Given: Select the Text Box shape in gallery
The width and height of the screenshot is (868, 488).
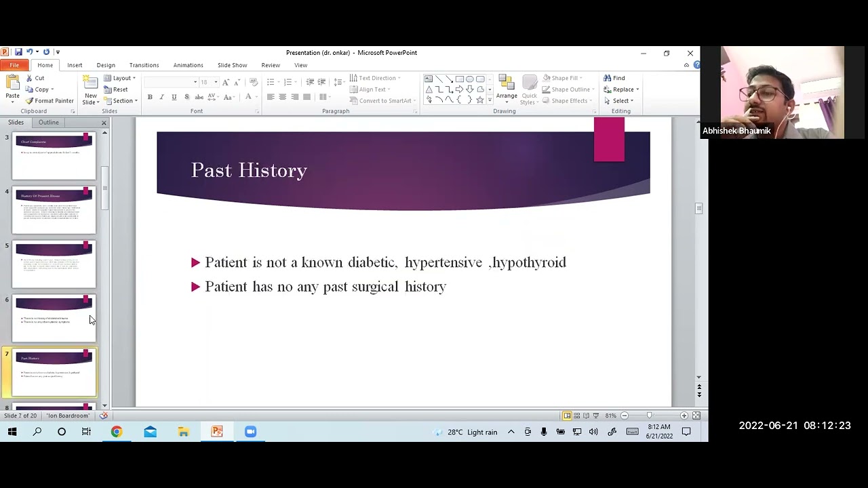Looking at the screenshot, I should 429,79.
